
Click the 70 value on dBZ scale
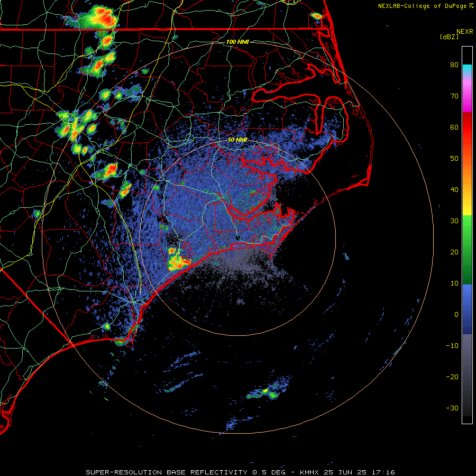454,96
